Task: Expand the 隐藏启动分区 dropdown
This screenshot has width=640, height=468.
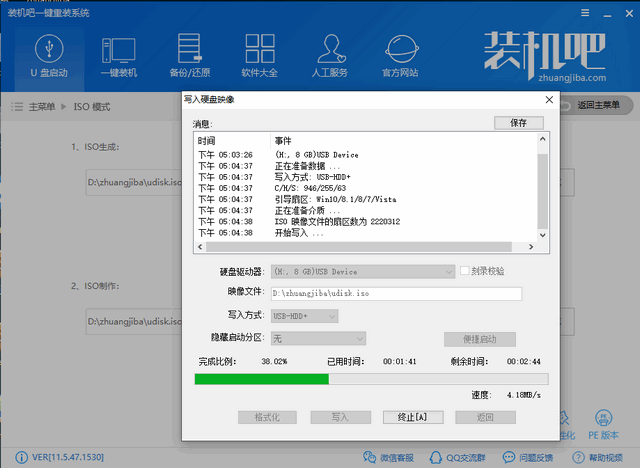Action: click(x=358, y=339)
